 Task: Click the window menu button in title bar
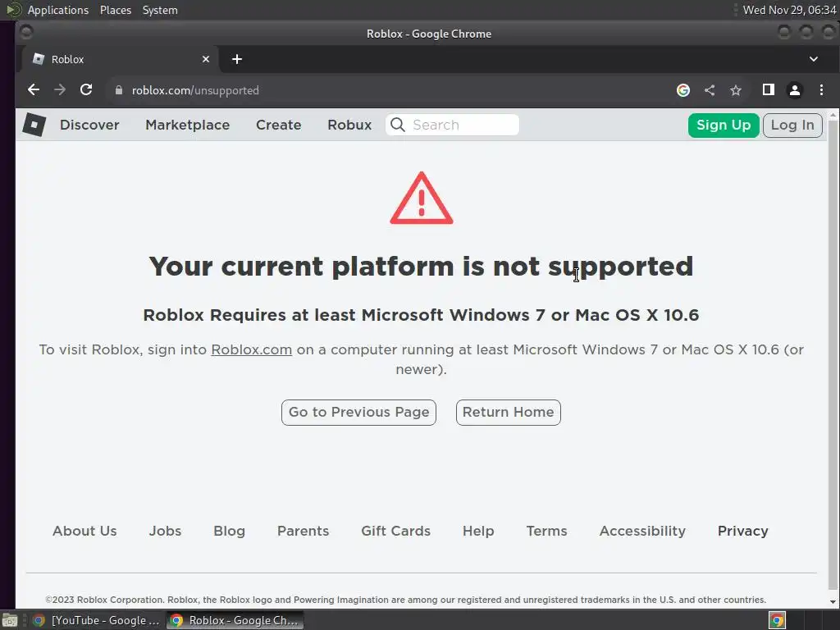tap(26, 33)
